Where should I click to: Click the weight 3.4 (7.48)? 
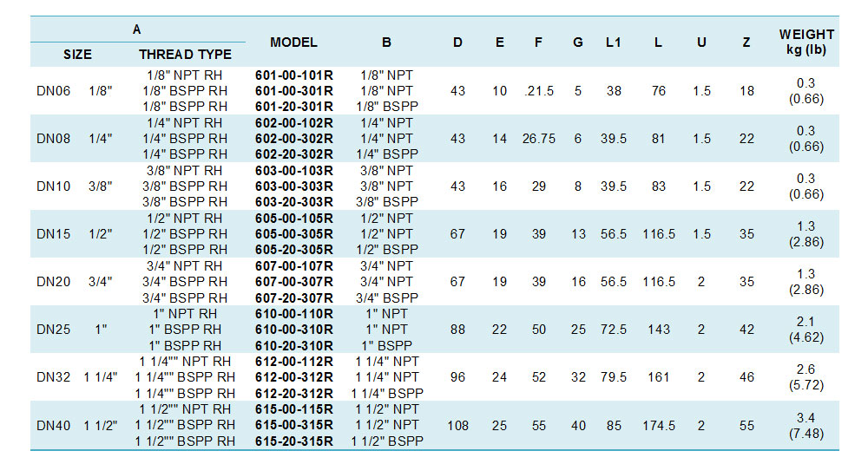pyautogui.click(x=806, y=425)
